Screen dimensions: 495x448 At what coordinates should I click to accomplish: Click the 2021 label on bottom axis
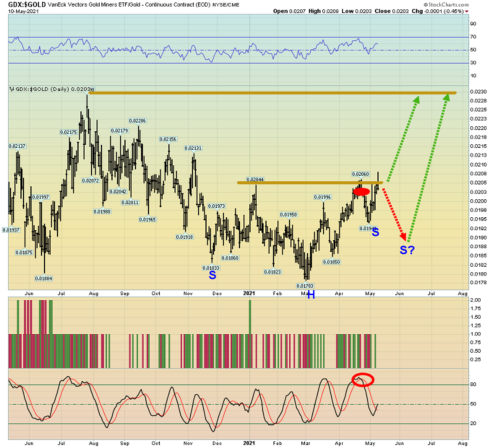[x=249, y=443]
